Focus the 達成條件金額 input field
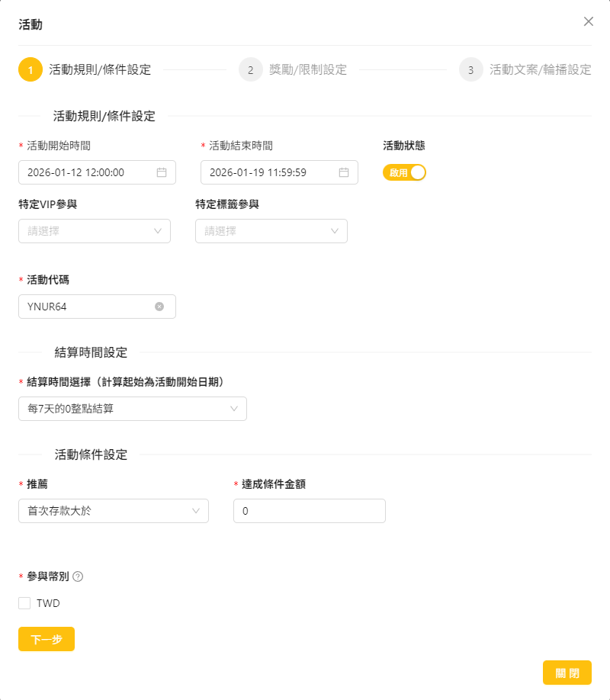 tap(309, 511)
